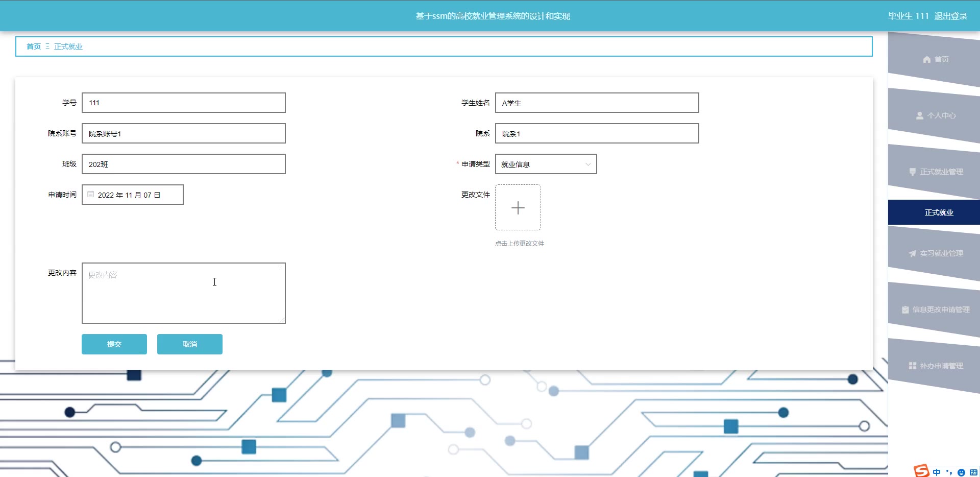Click the 学号 input field
This screenshot has height=477, width=980.
point(184,103)
